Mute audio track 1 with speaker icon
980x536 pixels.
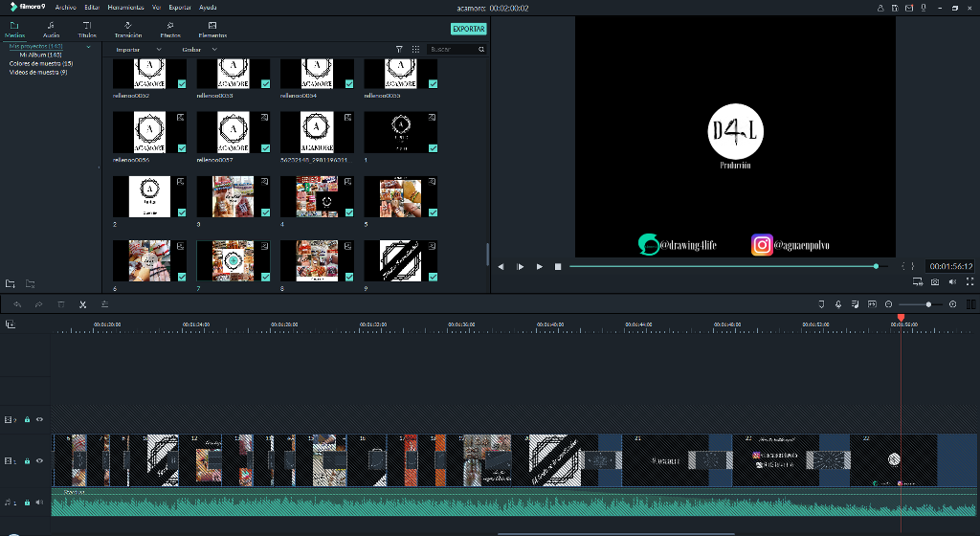[39, 502]
